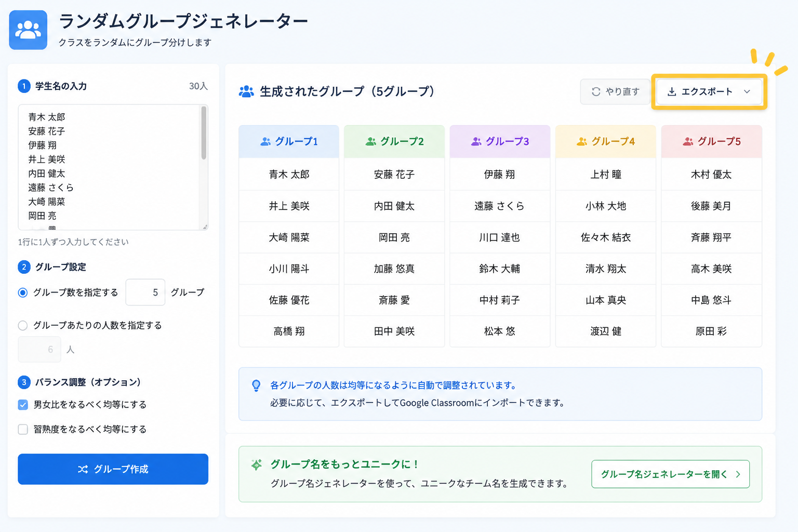Click 上村 瞳 in グループ4
The width and height of the screenshot is (798, 532).
tap(606, 175)
